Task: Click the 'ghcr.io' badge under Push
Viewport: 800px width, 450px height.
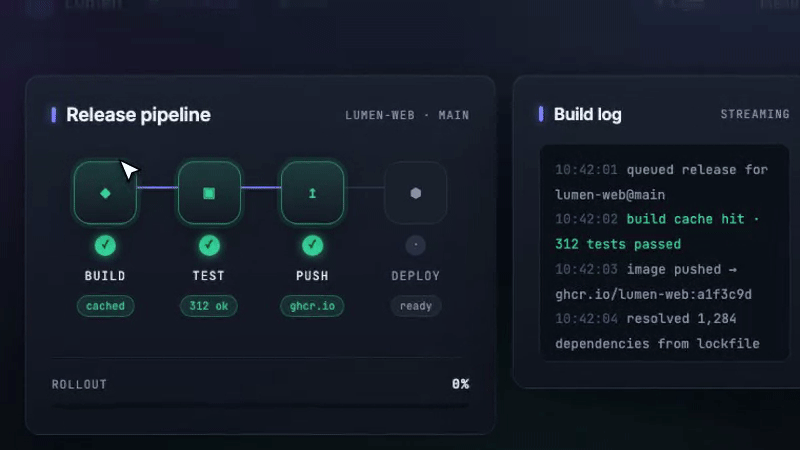Action: tap(312, 306)
